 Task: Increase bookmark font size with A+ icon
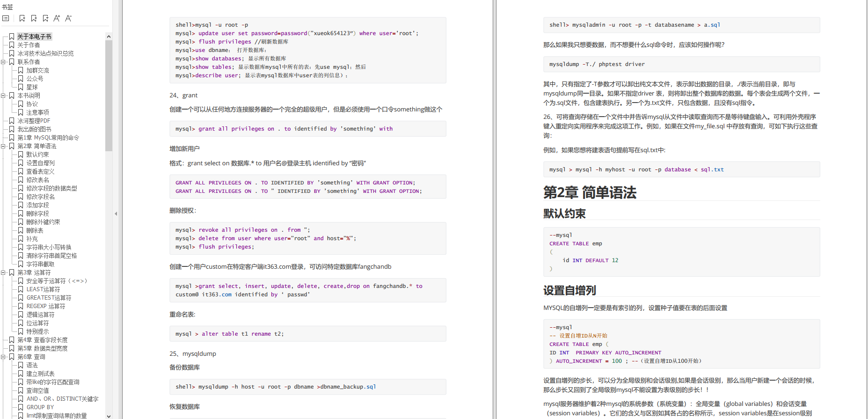57,18
